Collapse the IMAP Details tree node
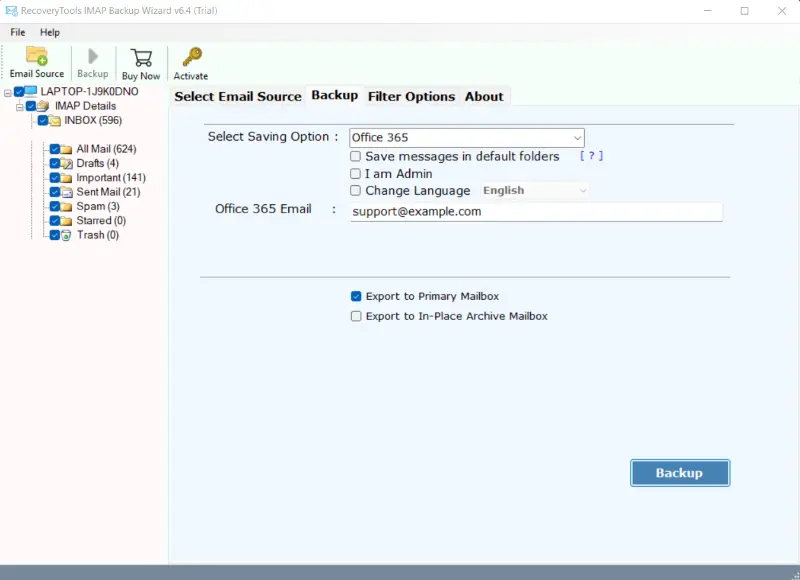 [x=19, y=106]
